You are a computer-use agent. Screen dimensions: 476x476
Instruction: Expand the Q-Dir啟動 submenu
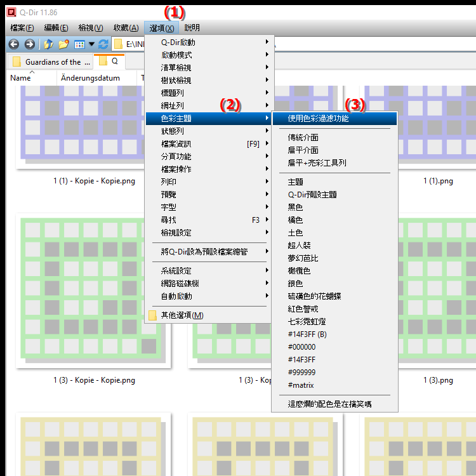click(x=209, y=42)
